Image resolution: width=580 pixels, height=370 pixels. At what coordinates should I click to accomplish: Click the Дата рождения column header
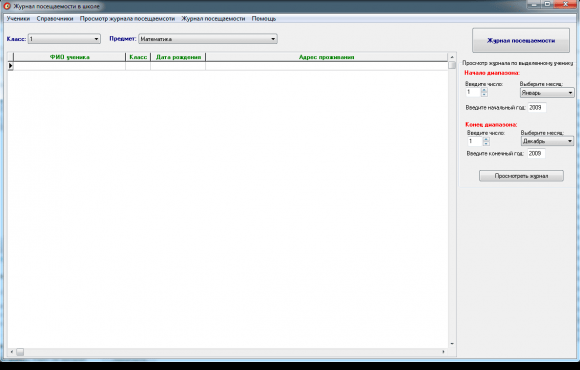(178, 57)
